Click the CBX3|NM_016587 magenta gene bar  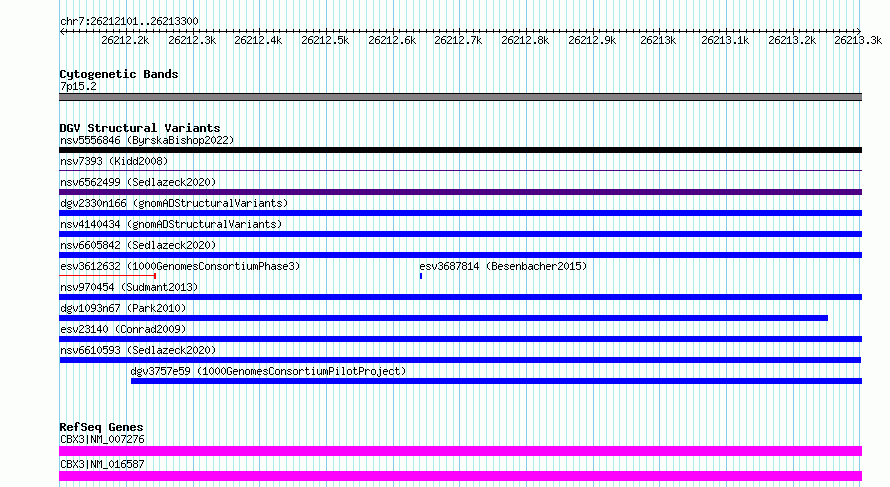point(460,476)
